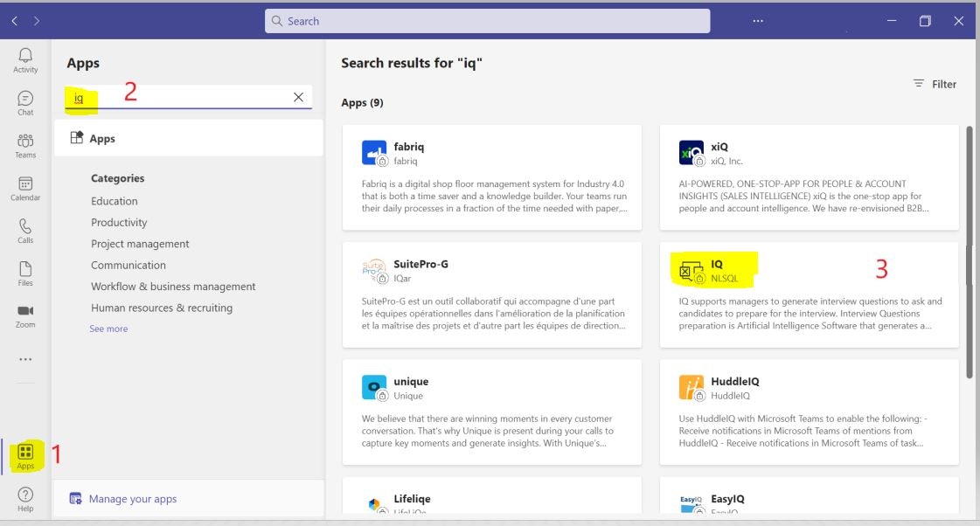Click the fabriq app icon

[374, 152]
